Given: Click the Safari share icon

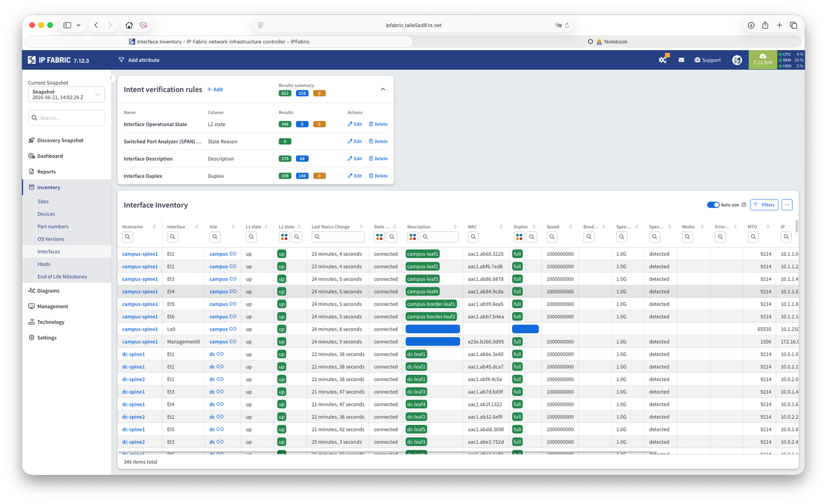Looking at the screenshot, I should (765, 25).
